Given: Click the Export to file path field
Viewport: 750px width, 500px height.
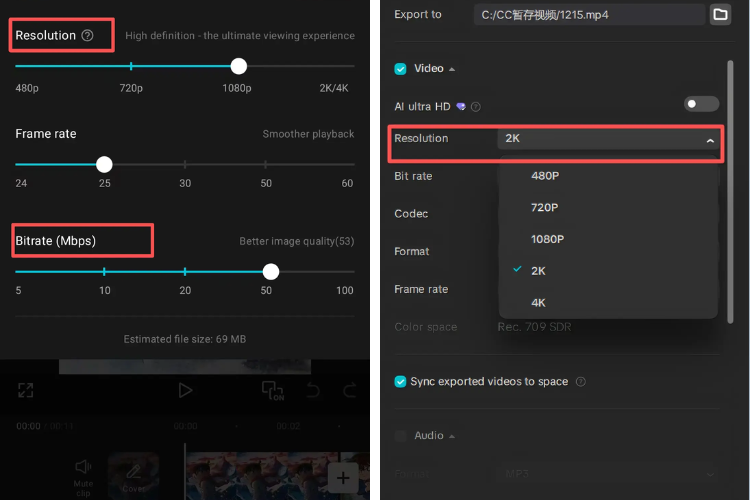Looking at the screenshot, I should pos(589,15).
